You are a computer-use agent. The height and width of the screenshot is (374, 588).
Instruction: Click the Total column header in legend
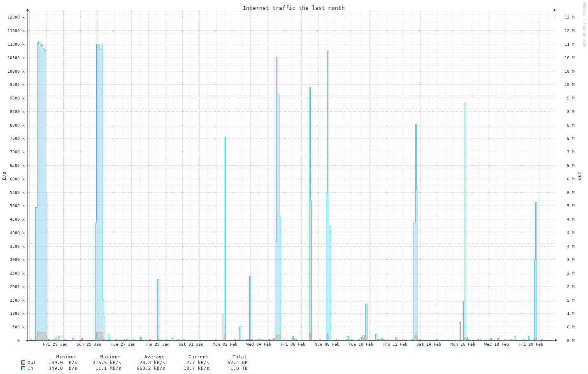tap(239, 357)
